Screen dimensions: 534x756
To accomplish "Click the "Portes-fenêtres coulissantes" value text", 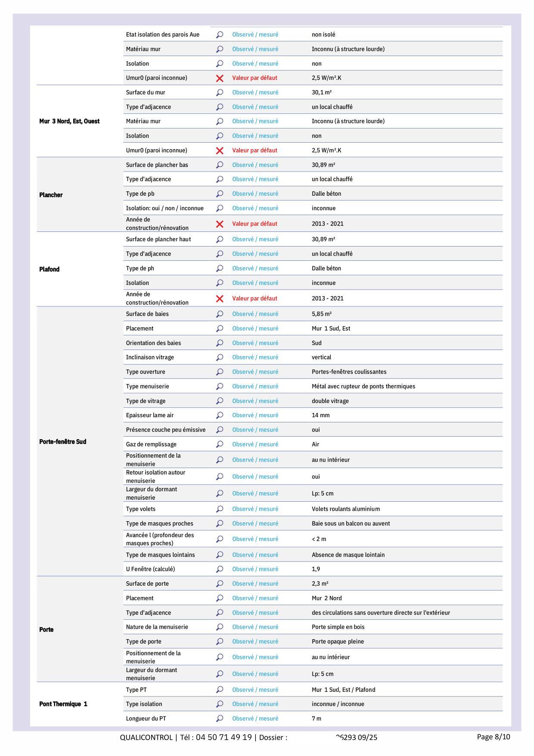I will point(349,372).
